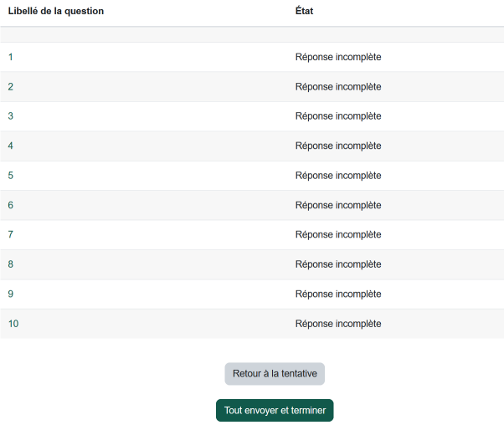Go to question 3
504x425 pixels.
(11, 116)
